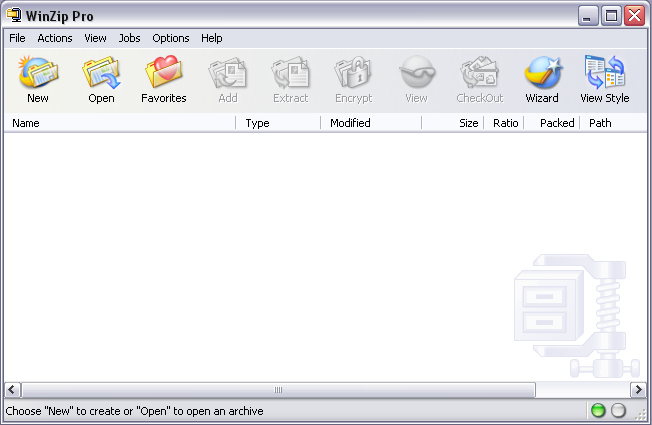
Task: Click the gray status light indicator
Action: point(618,410)
